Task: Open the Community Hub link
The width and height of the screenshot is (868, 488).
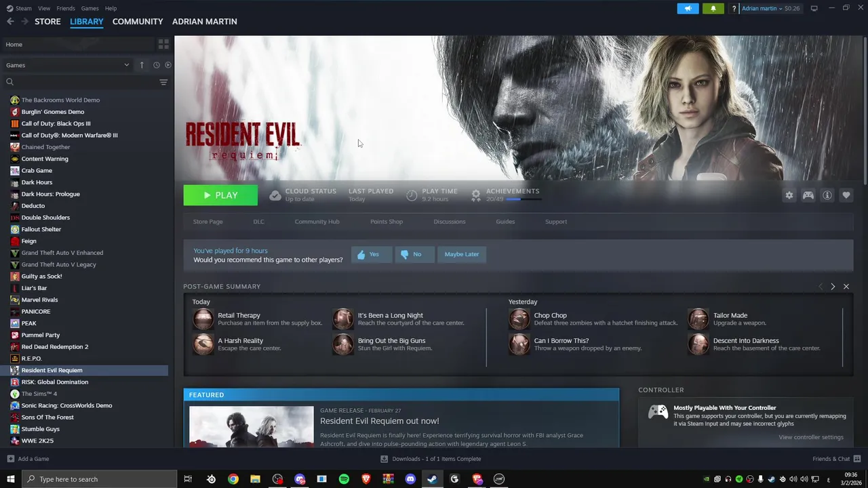Action: coord(317,222)
